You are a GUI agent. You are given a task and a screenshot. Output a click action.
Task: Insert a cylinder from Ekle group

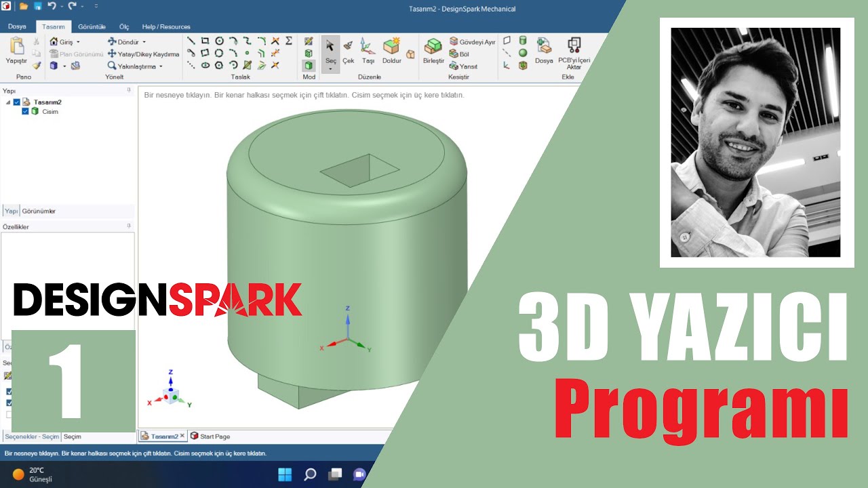(x=523, y=41)
